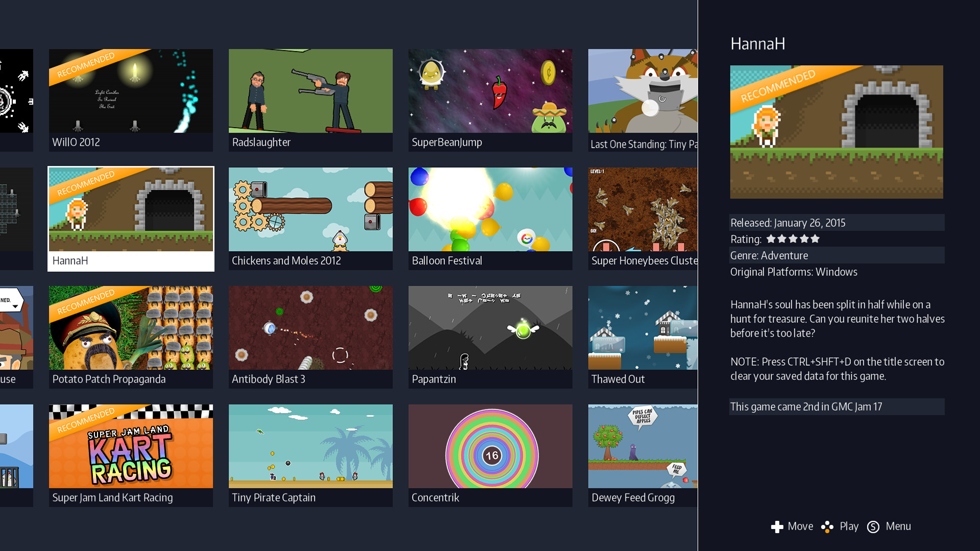
Task: Click the Menu label in the bottom bar
Action: [x=898, y=526]
